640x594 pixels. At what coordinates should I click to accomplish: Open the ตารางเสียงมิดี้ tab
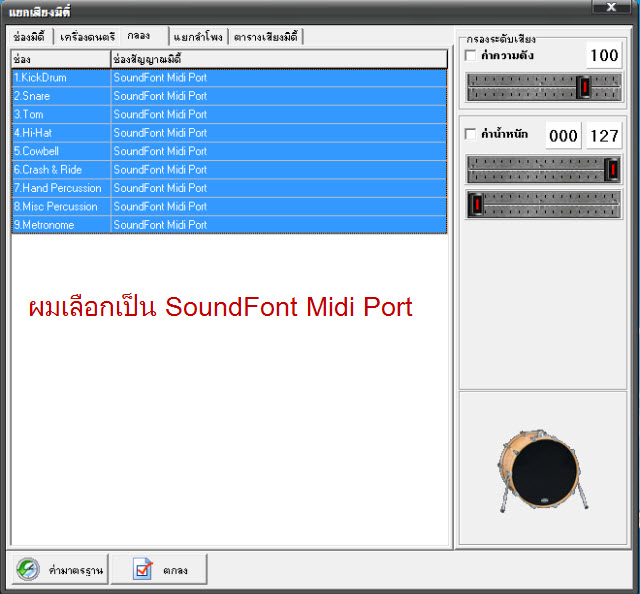[266, 37]
